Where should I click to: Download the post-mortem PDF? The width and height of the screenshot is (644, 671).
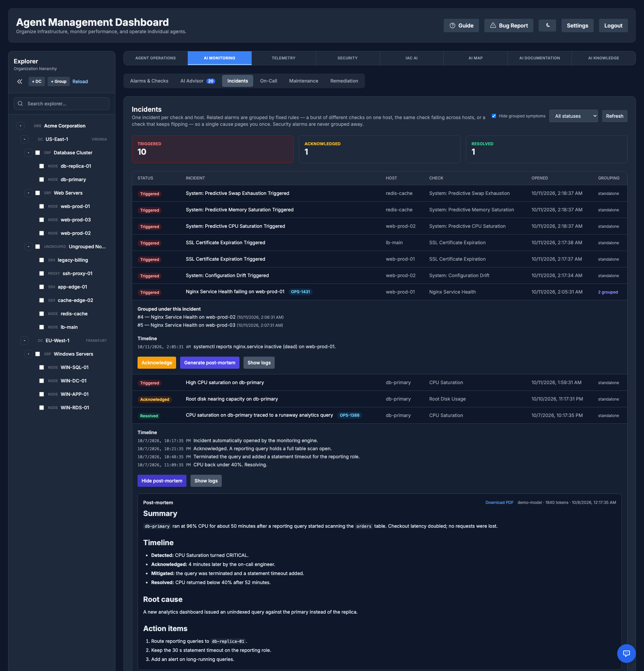click(x=499, y=502)
